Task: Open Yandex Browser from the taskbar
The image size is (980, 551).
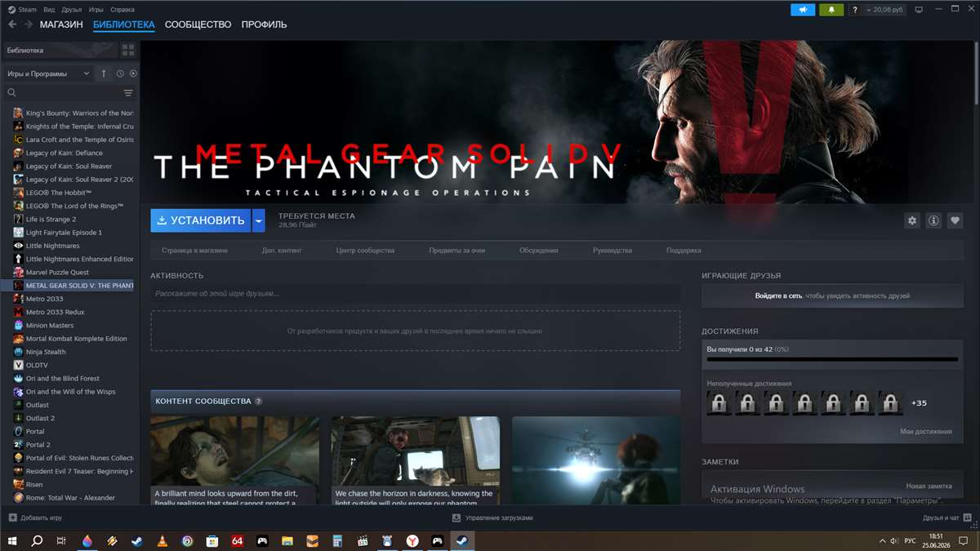Action: click(x=412, y=540)
